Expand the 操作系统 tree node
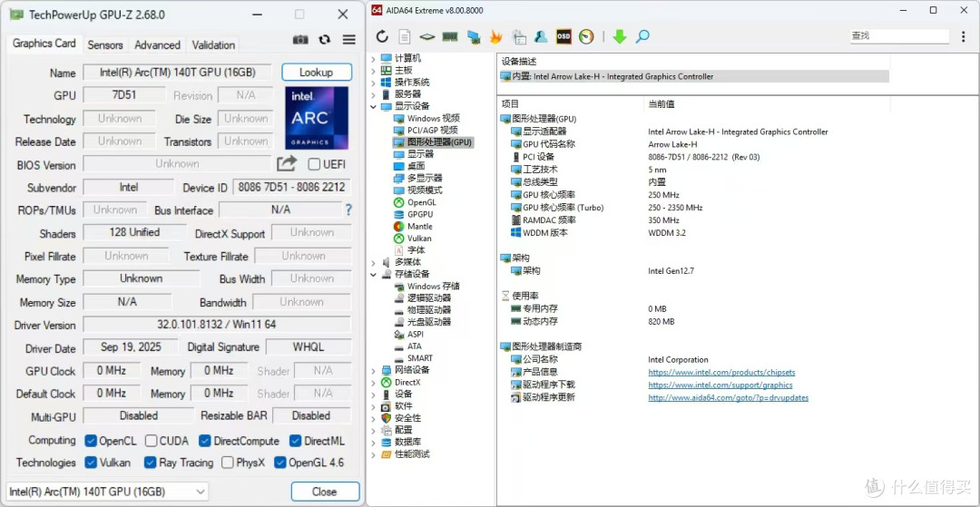Image resolution: width=980 pixels, height=507 pixels. pyautogui.click(x=374, y=83)
